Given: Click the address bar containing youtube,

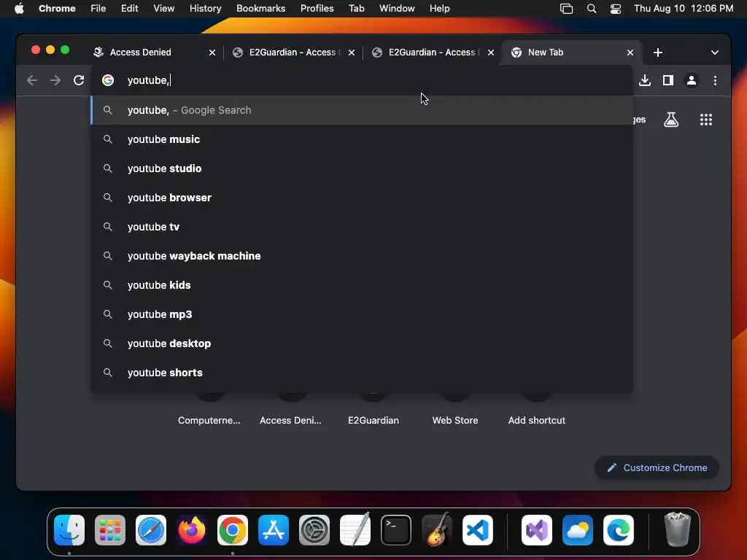Looking at the screenshot, I should (362, 80).
